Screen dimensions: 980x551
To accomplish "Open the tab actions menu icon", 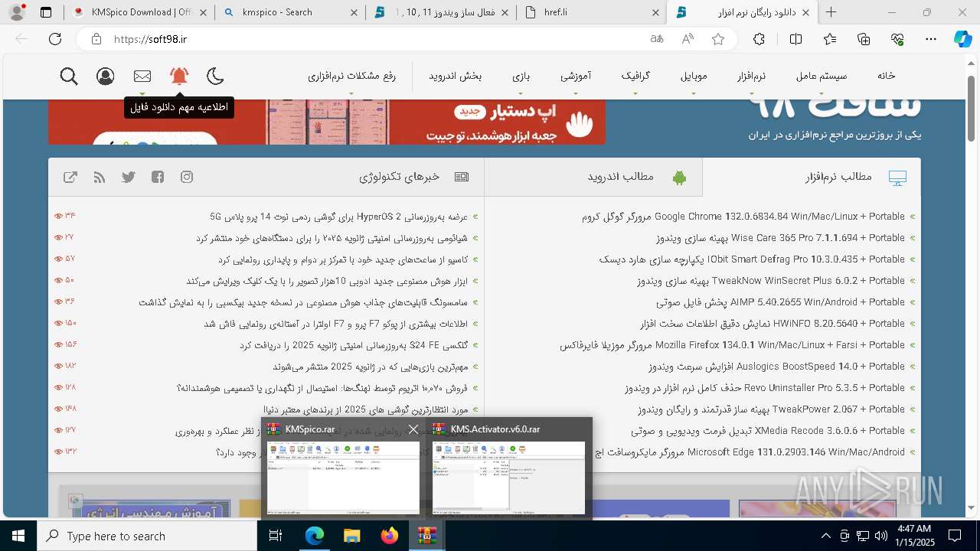I will (x=46, y=12).
